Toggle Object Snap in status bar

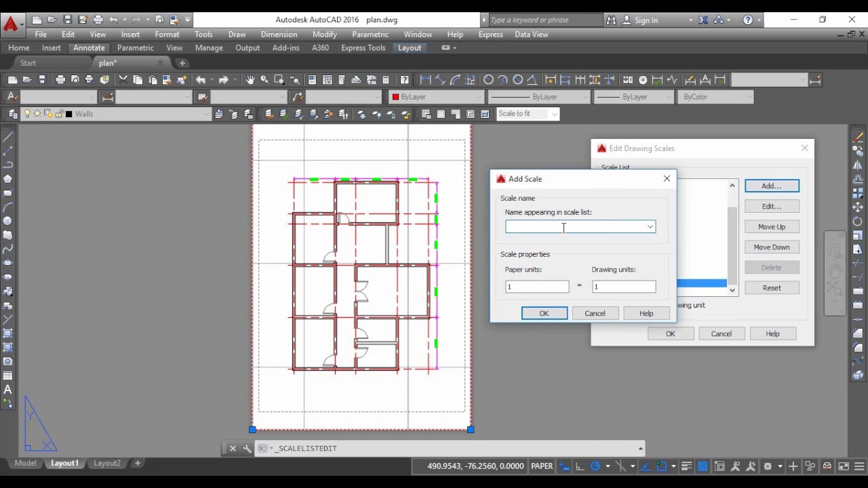coord(662,466)
